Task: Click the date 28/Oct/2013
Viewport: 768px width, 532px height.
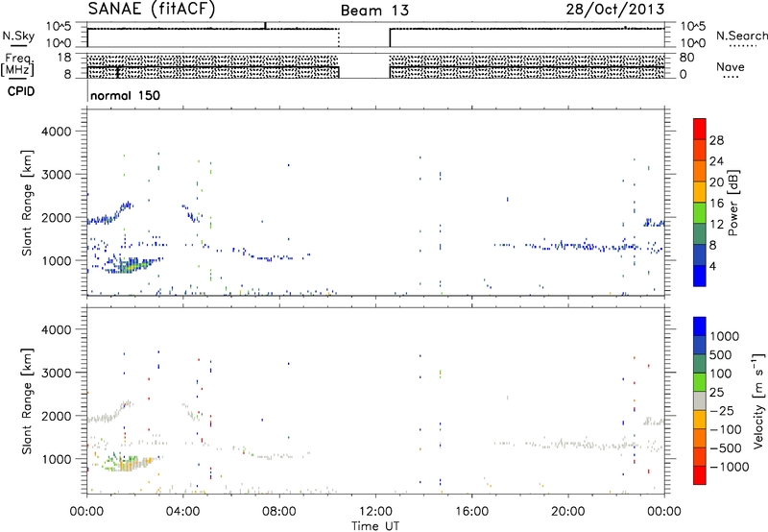Action: pos(615,10)
